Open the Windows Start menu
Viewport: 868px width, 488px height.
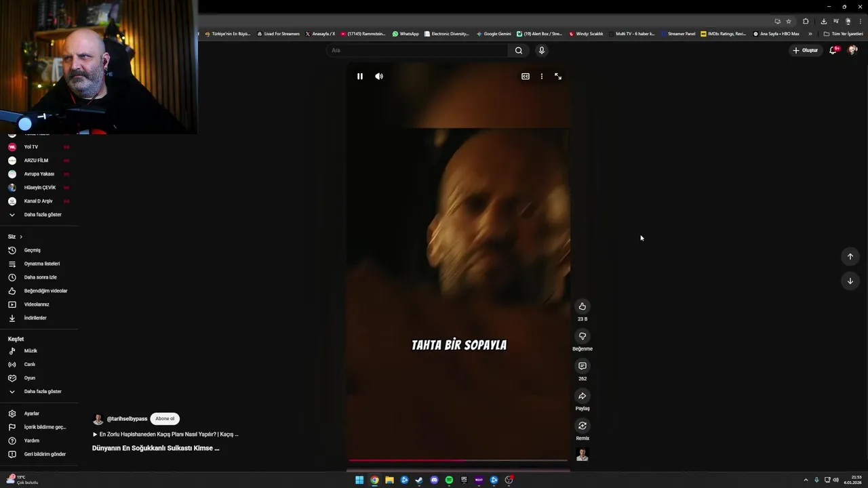coord(359,480)
